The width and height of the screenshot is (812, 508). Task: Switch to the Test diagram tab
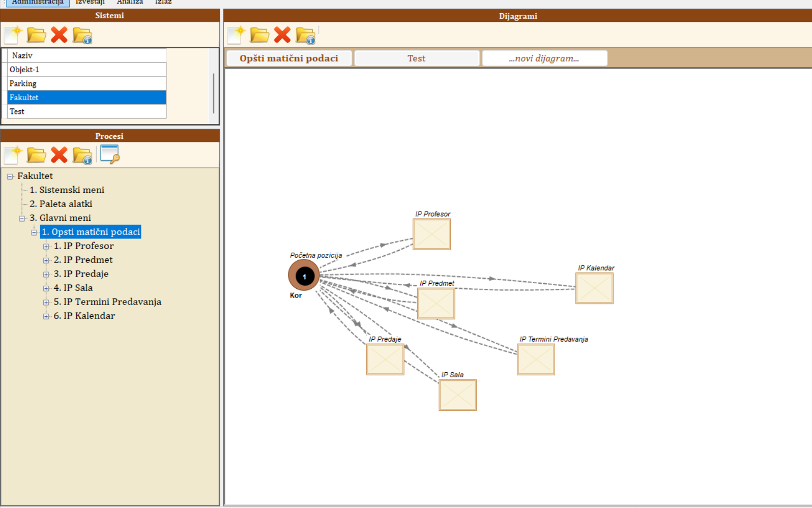(x=417, y=58)
